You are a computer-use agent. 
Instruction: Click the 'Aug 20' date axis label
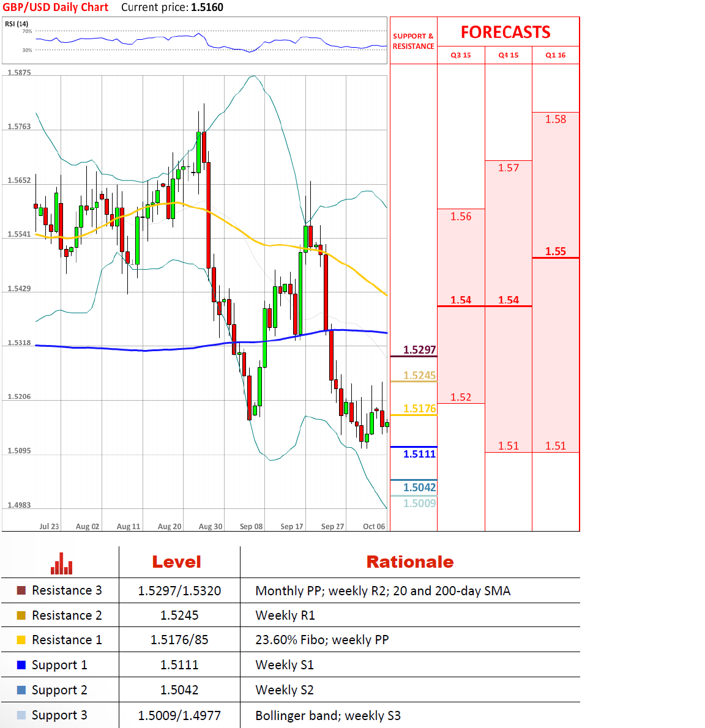[x=170, y=527]
